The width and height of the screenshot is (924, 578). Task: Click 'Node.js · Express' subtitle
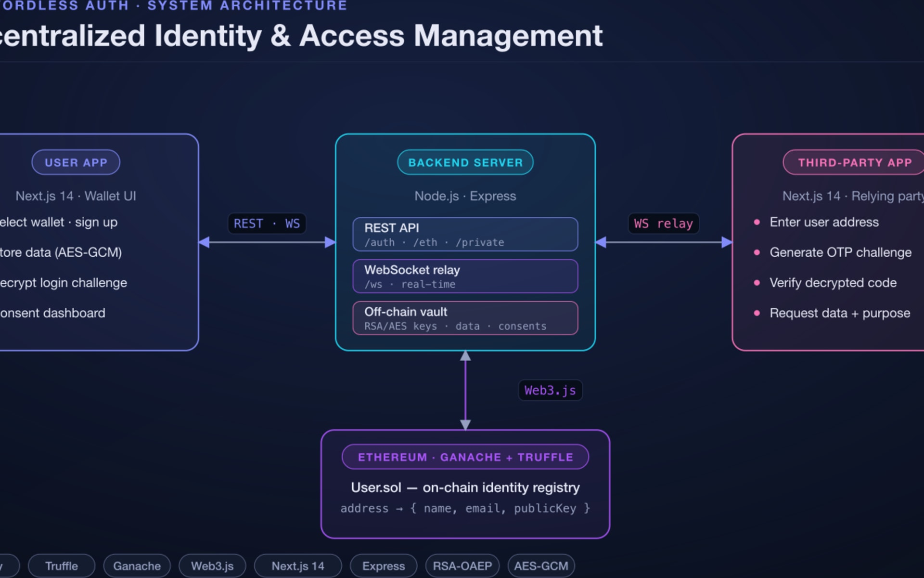point(465,196)
